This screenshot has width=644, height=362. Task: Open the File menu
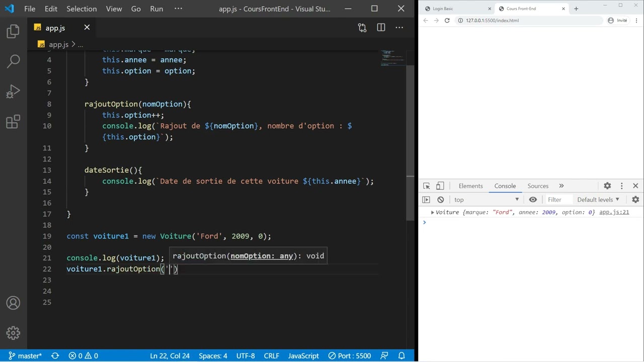coord(30,9)
